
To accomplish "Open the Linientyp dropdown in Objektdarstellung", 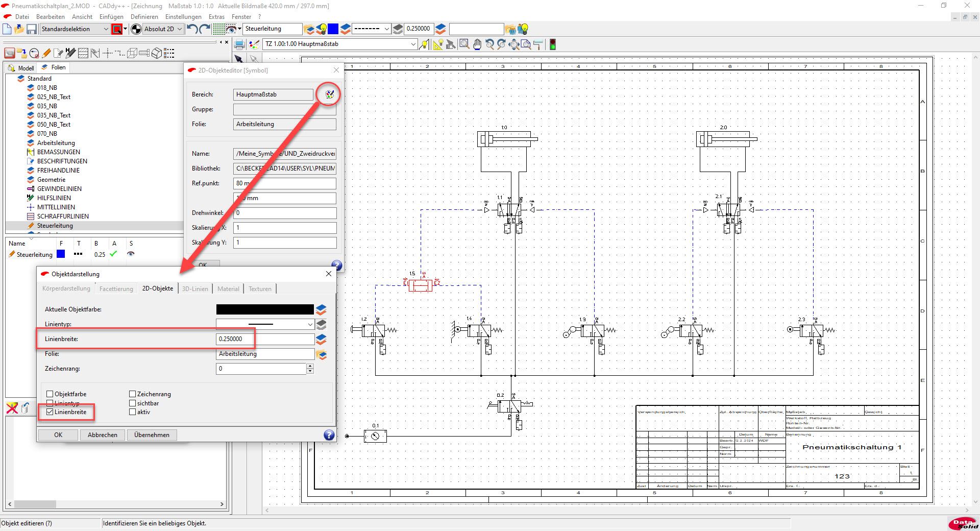I will (310, 324).
